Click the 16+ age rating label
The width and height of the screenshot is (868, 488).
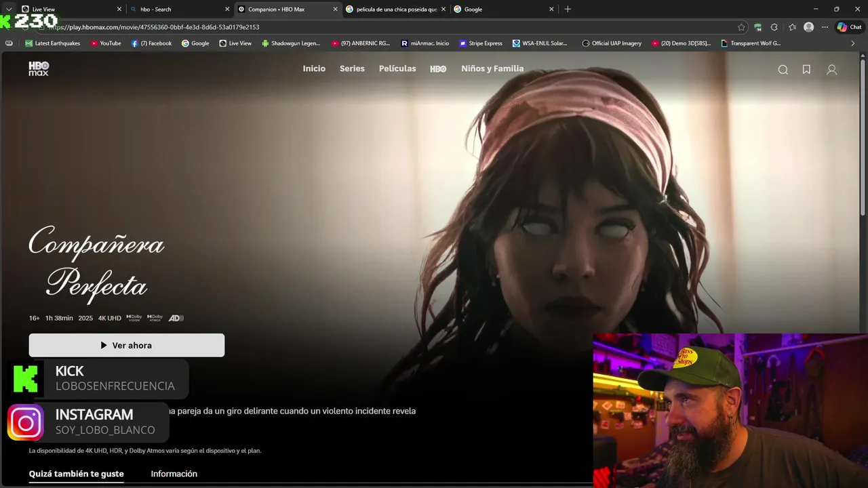coord(34,318)
